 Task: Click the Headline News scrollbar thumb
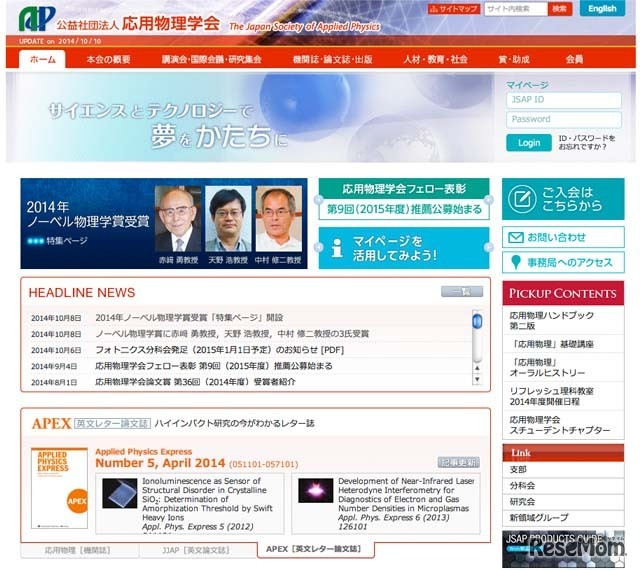click(476, 321)
